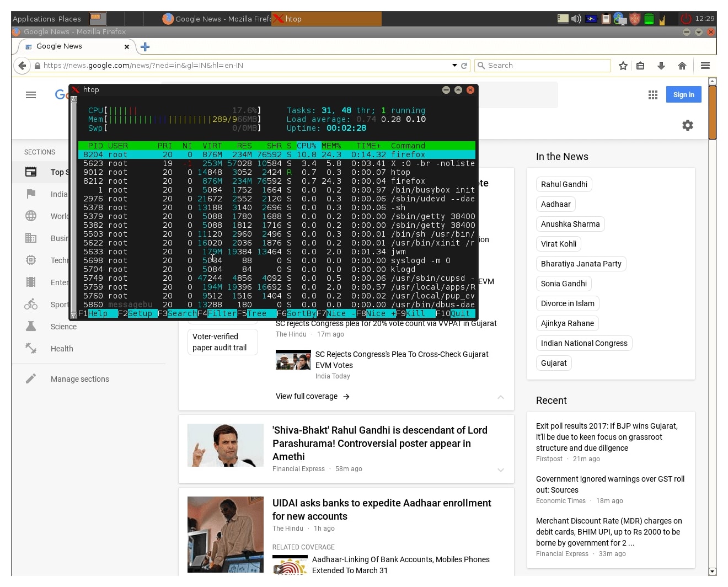Open the URL history dropdown arrow
This screenshot has width=728, height=587.
(x=454, y=66)
